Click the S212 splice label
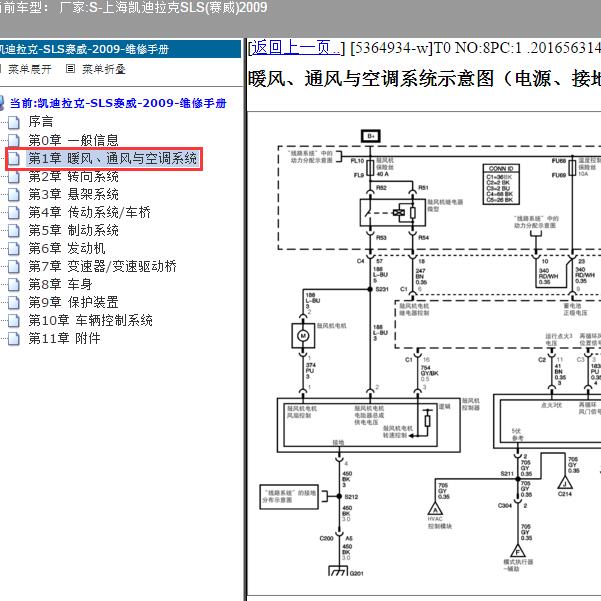Image resolution: width=601 pixels, height=601 pixels. tap(351, 497)
